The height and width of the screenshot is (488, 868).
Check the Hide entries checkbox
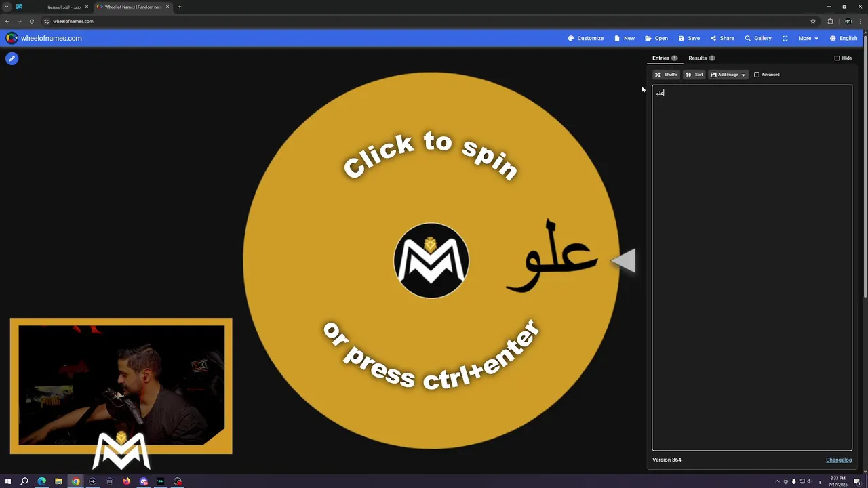point(837,58)
